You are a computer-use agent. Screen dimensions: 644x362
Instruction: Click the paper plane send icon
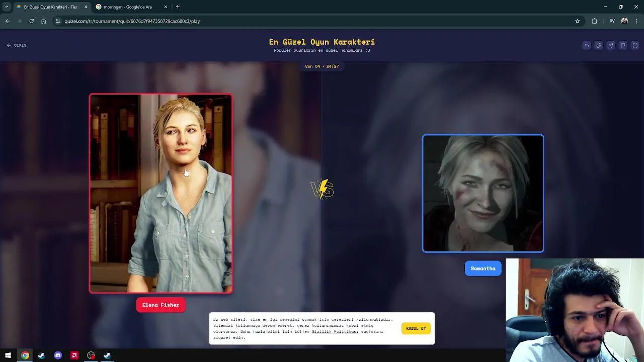click(611, 45)
